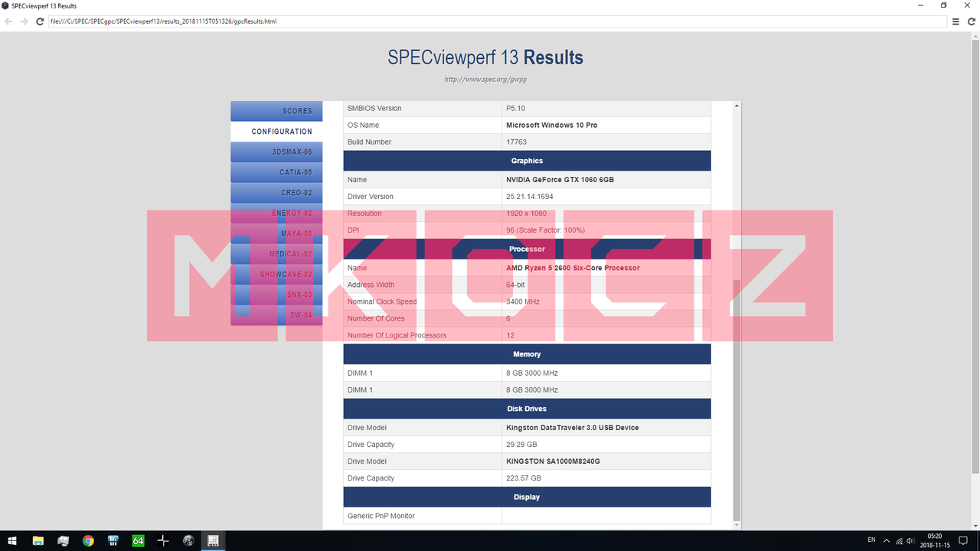Open the SW-04 tab
Image resolution: width=980 pixels, height=551 pixels.
276,315
